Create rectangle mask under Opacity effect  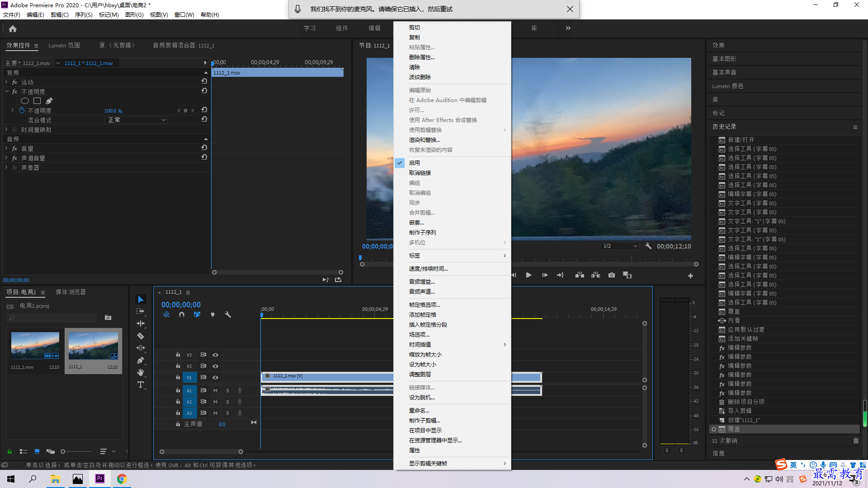[x=37, y=101]
